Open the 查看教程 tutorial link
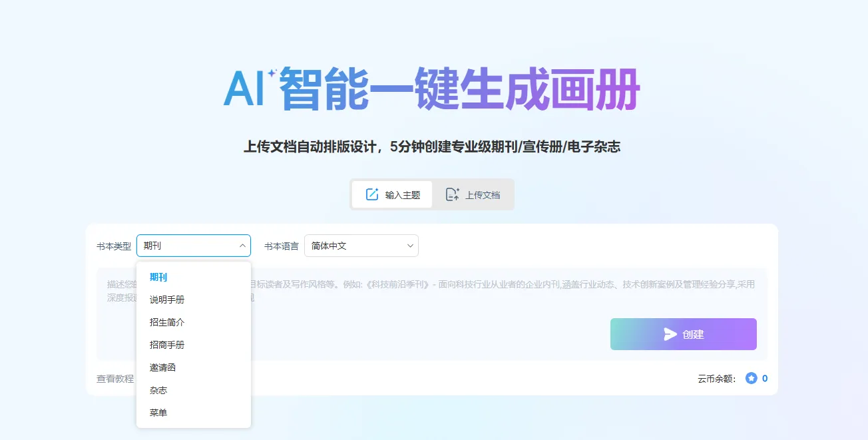Screen dimensions: 868x440 coord(114,379)
